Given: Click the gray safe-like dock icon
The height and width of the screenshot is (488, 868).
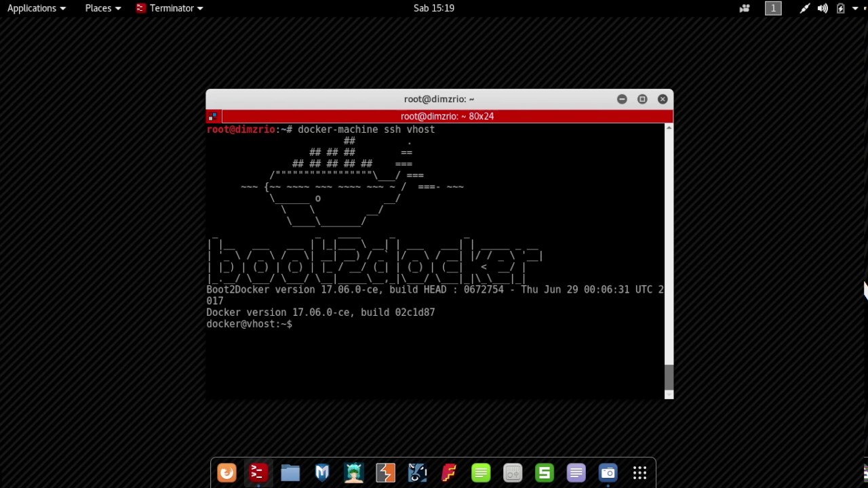Looking at the screenshot, I should point(513,472).
